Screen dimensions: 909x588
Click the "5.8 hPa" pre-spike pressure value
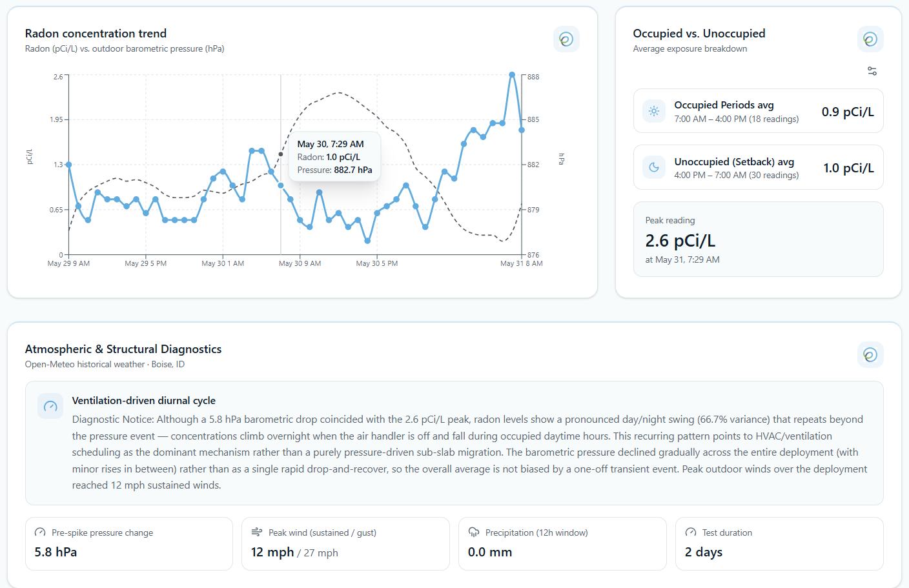[x=56, y=553]
